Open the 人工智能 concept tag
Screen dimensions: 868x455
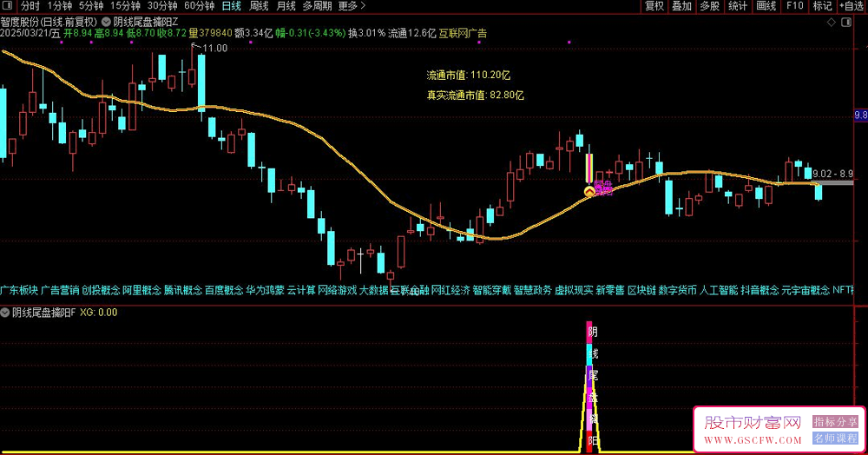point(719,290)
